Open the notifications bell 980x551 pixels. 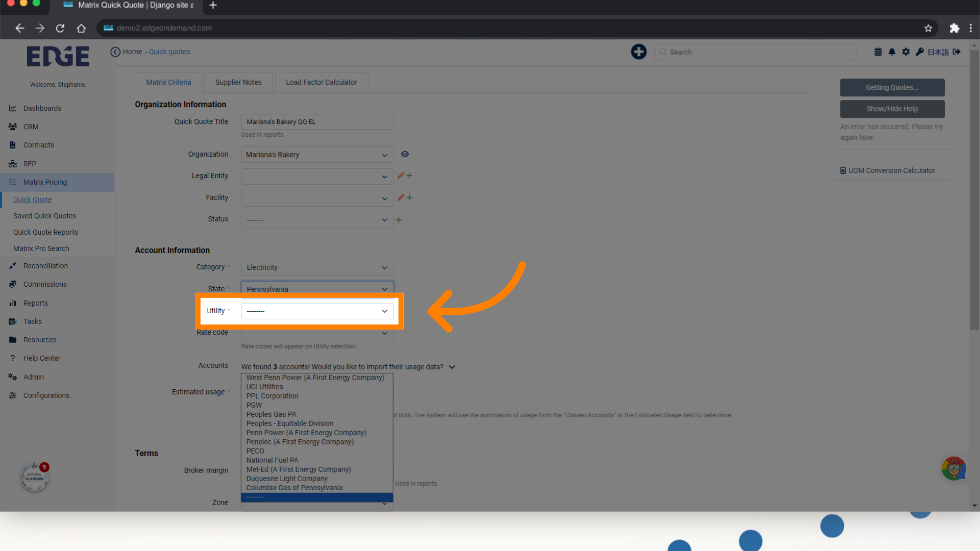pos(892,52)
